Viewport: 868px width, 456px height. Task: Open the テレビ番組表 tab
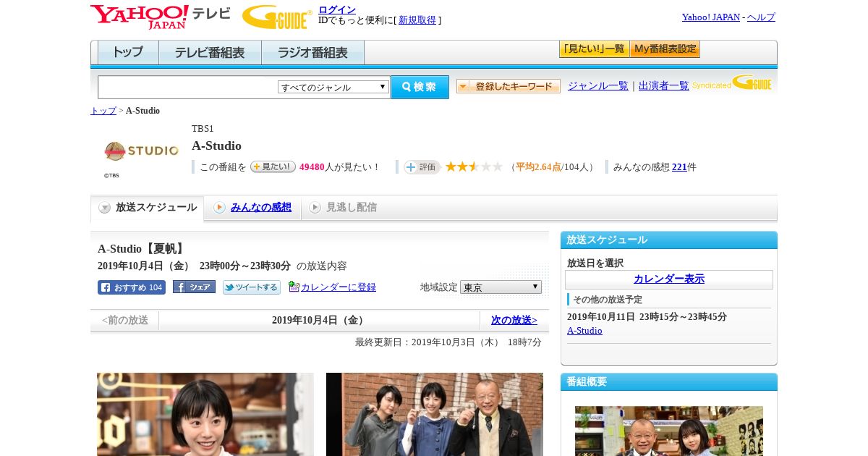click(x=210, y=53)
